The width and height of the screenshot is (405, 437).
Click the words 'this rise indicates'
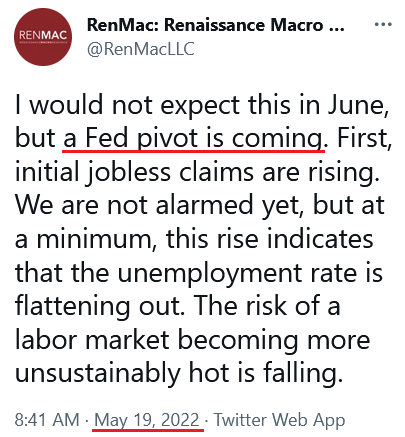270,239
